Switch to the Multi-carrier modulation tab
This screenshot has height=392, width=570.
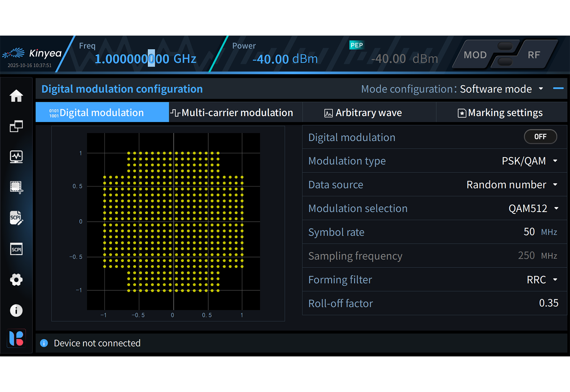pyautogui.click(x=235, y=113)
